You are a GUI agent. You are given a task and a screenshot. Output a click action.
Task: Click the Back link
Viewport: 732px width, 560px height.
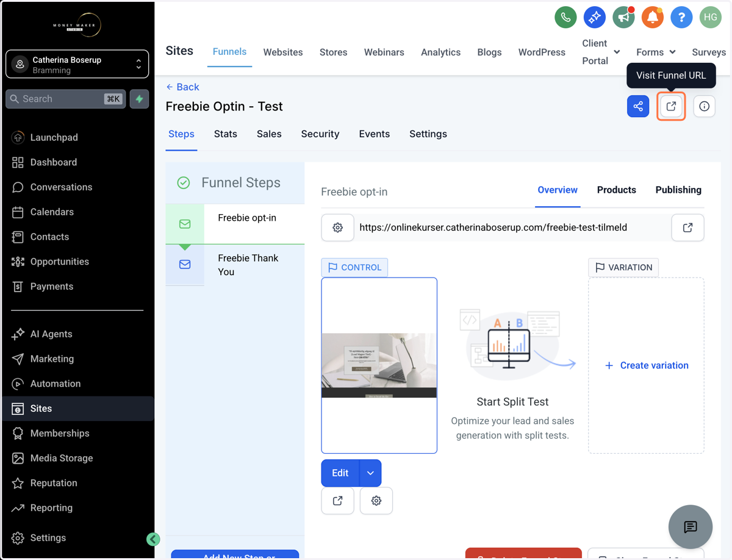point(183,87)
